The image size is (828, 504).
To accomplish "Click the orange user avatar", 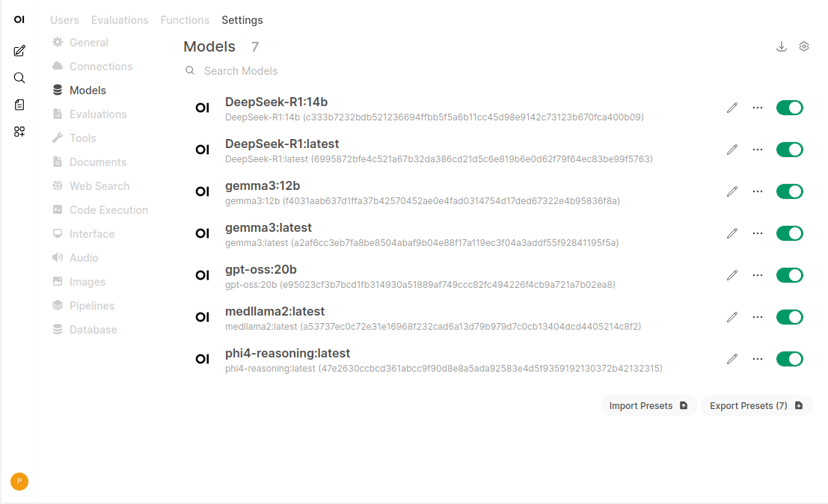I will tap(19, 482).
